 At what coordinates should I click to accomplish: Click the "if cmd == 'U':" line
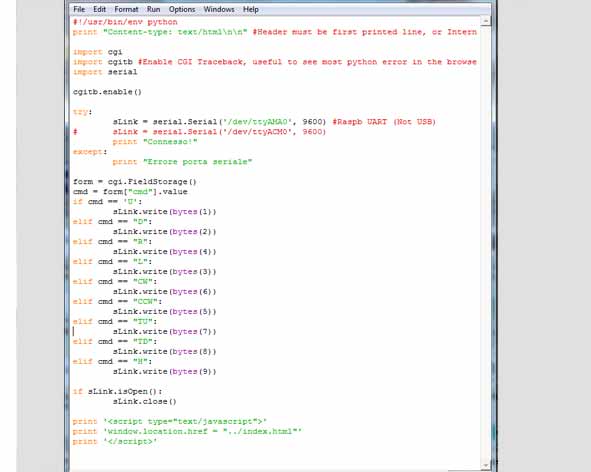107,202
